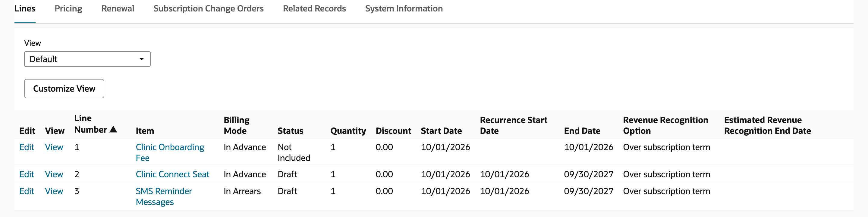Open SMS Reminder Messages item link

(x=164, y=197)
